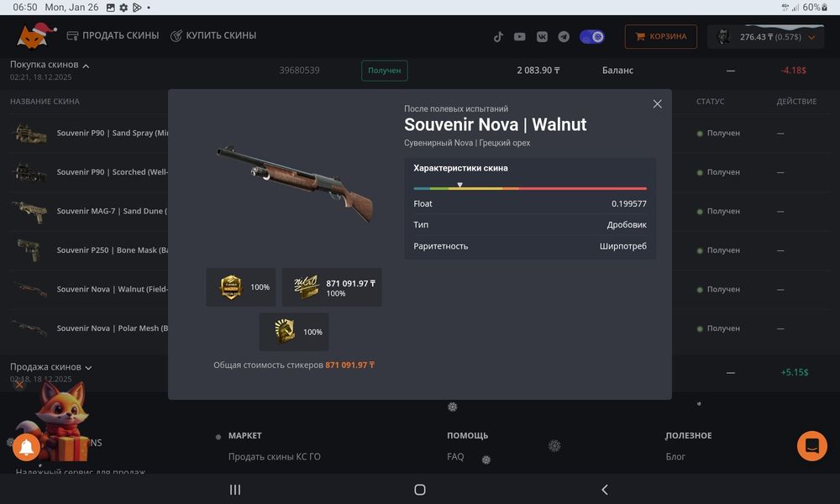This screenshot has height=504, width=840.
Task: Open the Telegram channel icon
Action: point(564,36)
